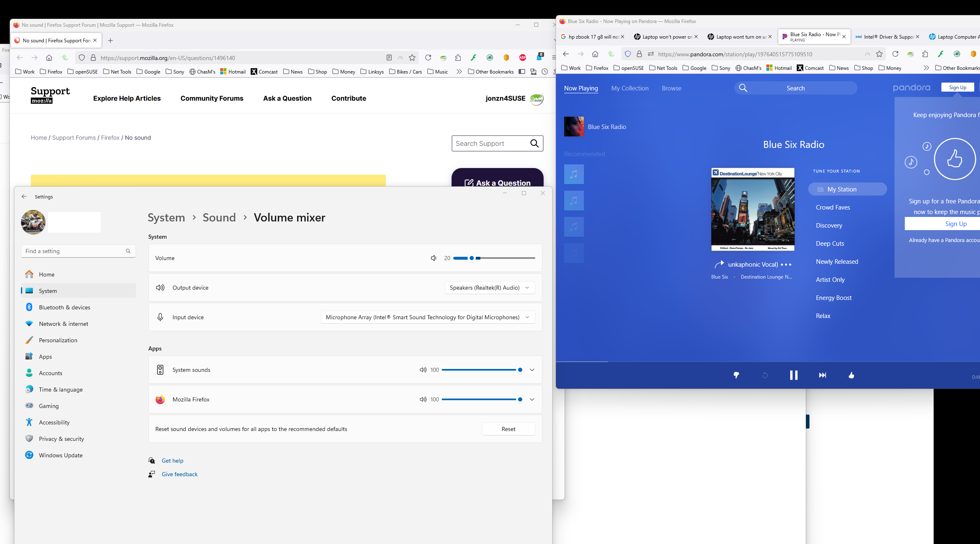Open Community Forums menu on Mozilla Support

point(212,99)
